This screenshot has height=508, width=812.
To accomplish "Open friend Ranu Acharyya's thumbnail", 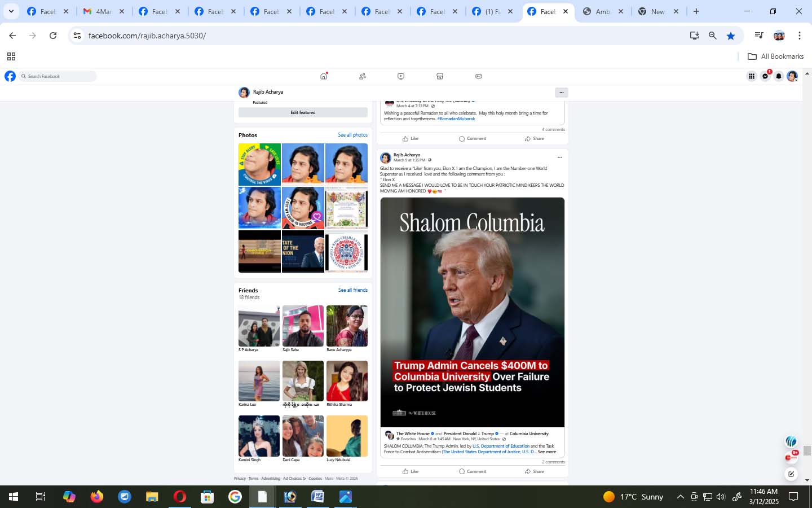I will [x=347, y=326].
